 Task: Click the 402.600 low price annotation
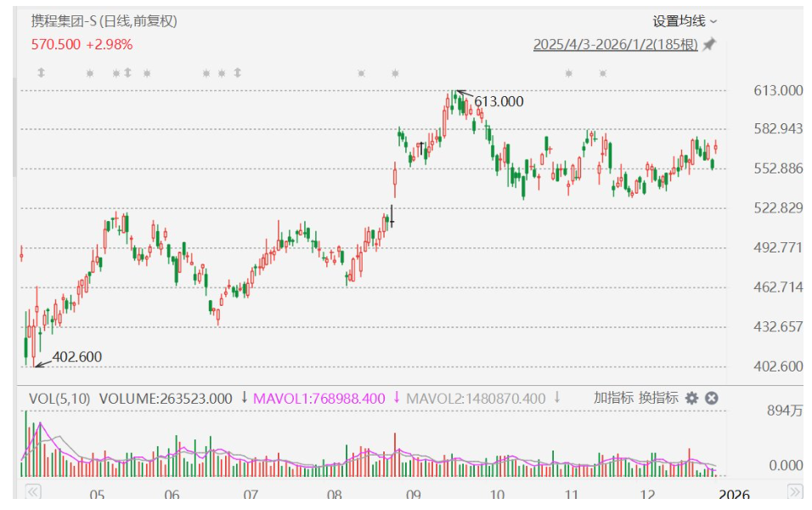(76, 357)
